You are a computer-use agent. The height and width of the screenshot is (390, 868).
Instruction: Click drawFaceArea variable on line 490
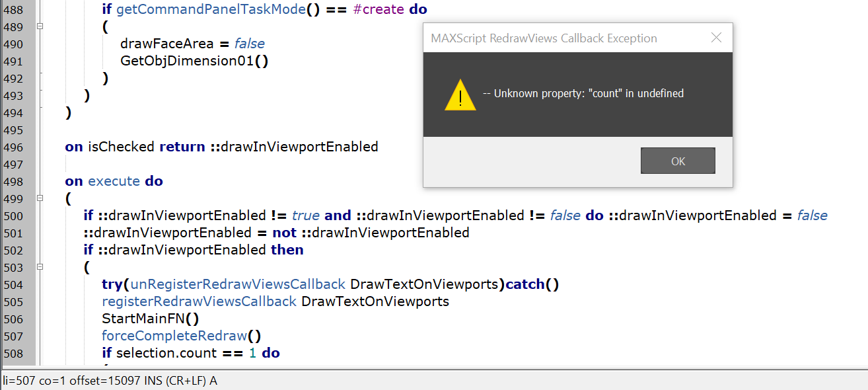click(x=166, y=44)
